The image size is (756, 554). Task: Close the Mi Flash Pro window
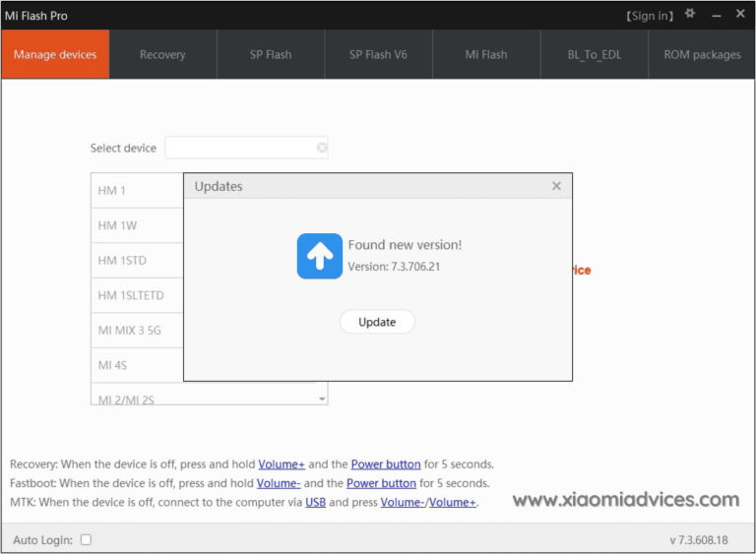pos(740,14)
